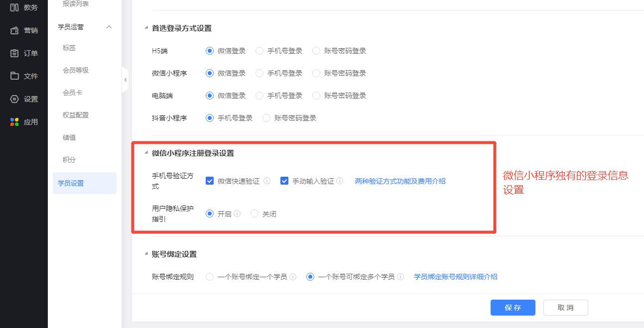Open the 教务 sidebar icon

[14, 7]
